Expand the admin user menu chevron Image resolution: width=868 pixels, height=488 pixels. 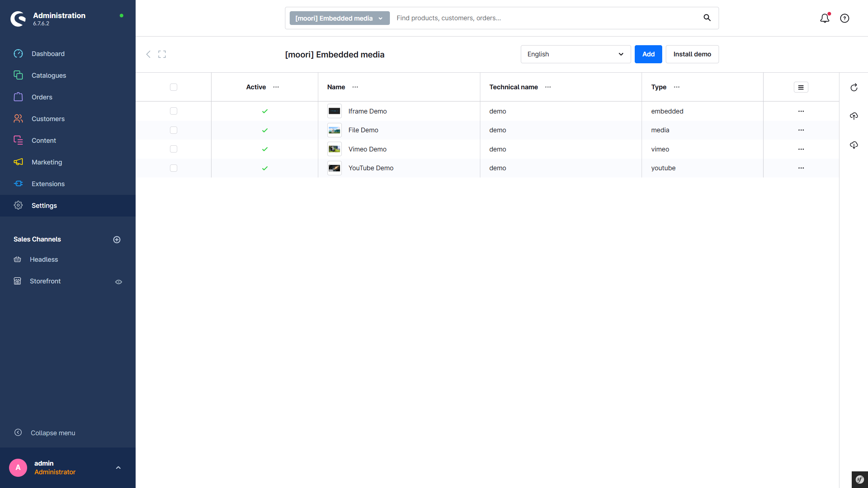[x=118, y=468]
